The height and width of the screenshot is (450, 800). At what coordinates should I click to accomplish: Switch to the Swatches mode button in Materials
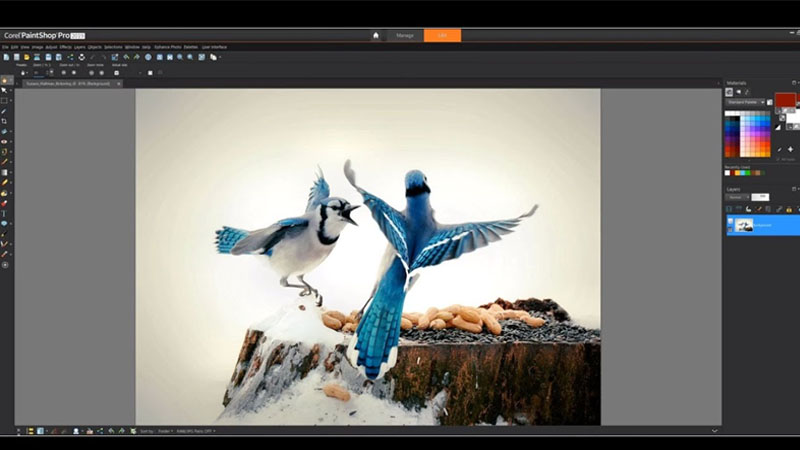point(729,92)
